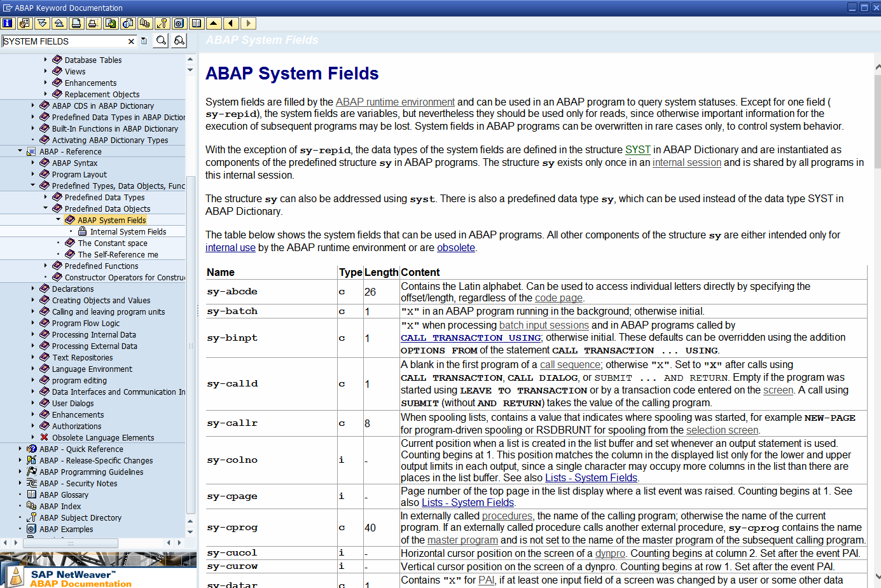Viewport: 881px width, 588px height.
Task: Open batch input sessions link
Action: pos(544,325)
